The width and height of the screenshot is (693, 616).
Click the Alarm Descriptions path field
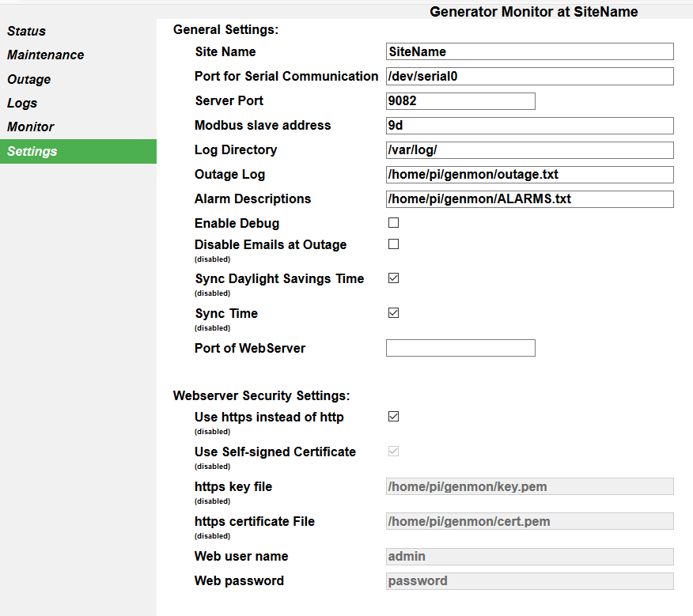[x=530, y=199]
